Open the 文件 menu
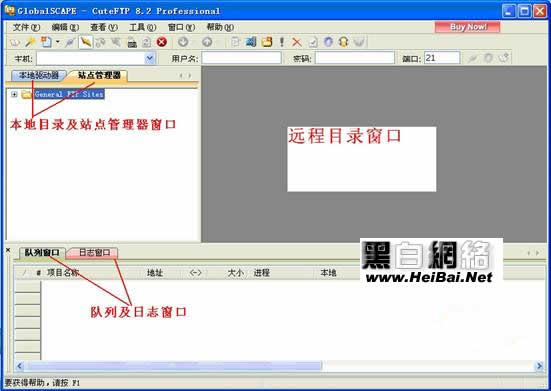The width and height of the screenshot is (551, 391). (x=26, y=27)
